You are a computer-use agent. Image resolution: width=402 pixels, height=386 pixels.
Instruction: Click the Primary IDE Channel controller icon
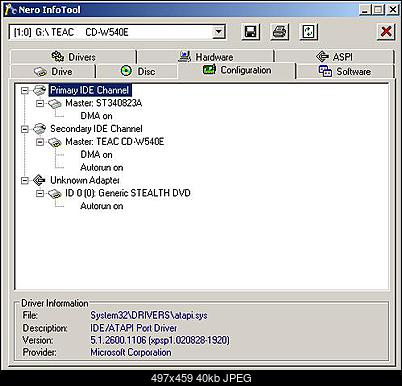point(39,90)
